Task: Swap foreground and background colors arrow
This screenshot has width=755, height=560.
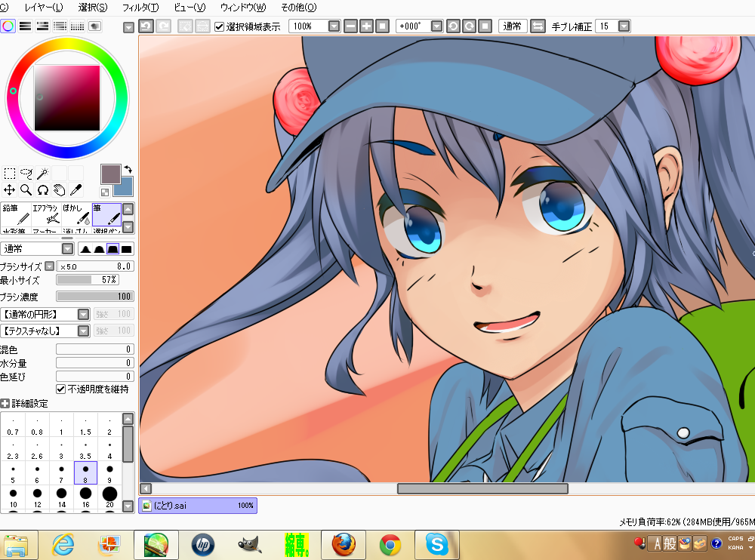Action: point(128,170)
